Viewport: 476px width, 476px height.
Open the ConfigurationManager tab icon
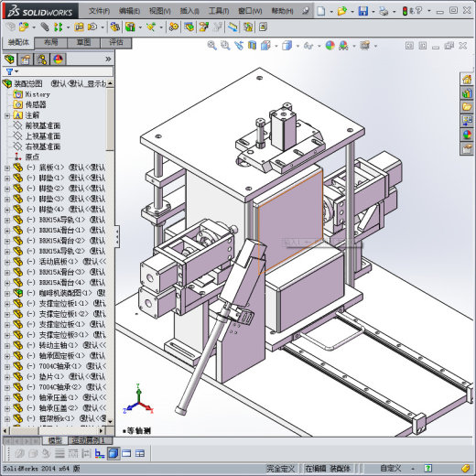42,59
